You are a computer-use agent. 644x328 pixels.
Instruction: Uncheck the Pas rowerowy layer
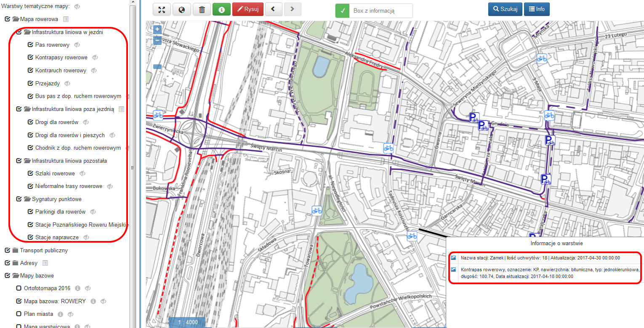point(30,45)
